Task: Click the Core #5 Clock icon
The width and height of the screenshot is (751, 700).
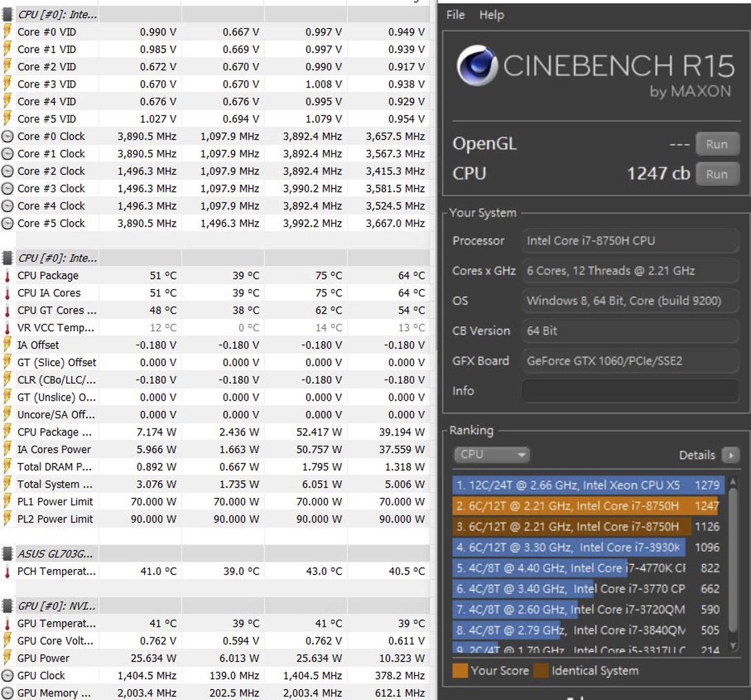Action: [x=7, y=223]
